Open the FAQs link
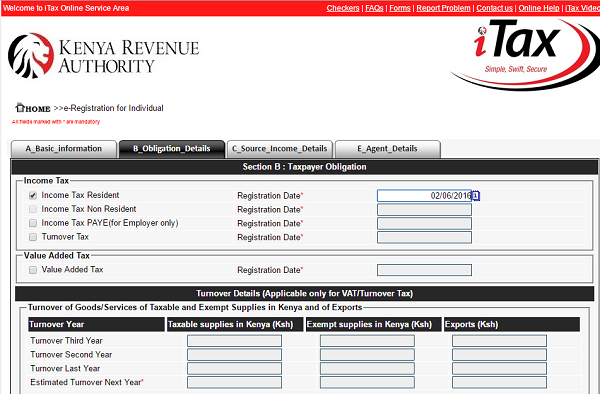The width and height of the screenshot is (600, 394). (374, 8)
